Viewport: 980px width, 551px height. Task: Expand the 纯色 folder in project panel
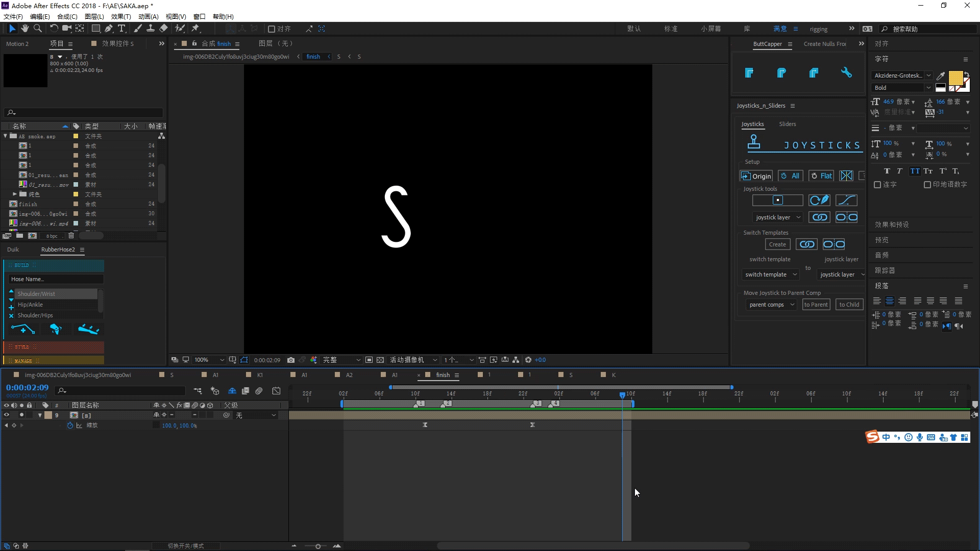(x=15, y=194)
